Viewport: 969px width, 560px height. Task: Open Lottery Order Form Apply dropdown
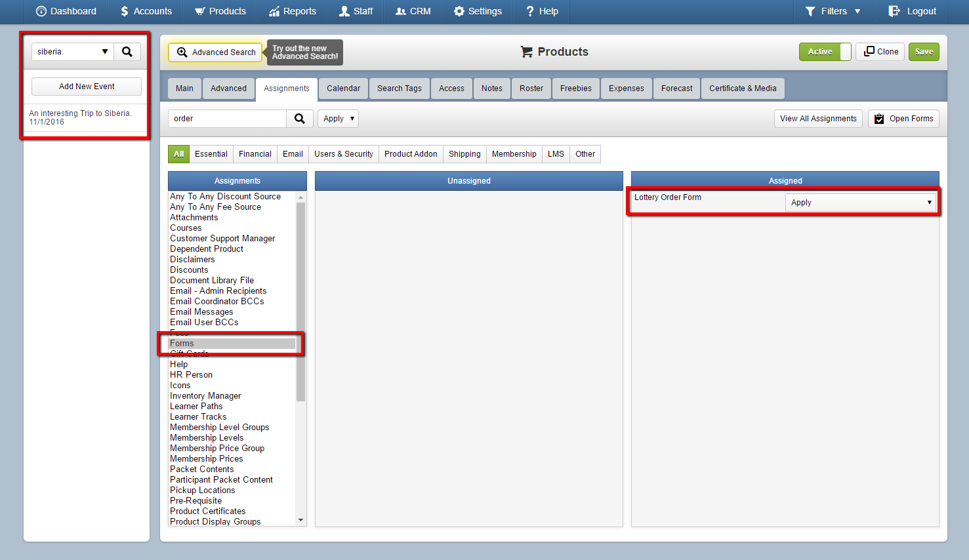tap(861, 203)
